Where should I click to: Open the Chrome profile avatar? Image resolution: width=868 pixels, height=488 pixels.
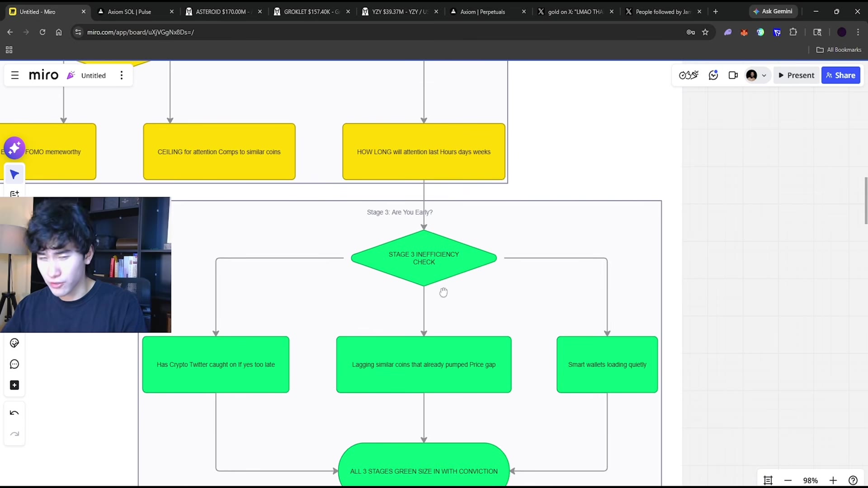[x=842, y=32]
